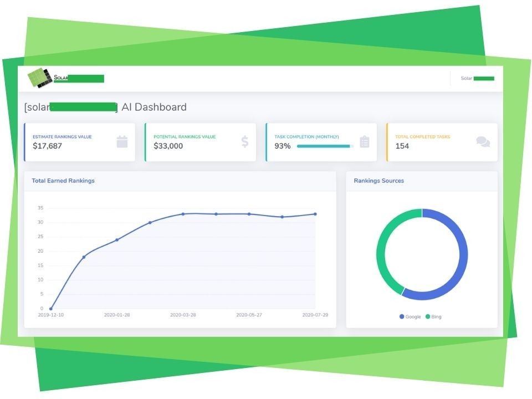
Task: Toggle the Google legend dot in Rankings Sources
Action: pyautogui.click(x=402, y=316)
